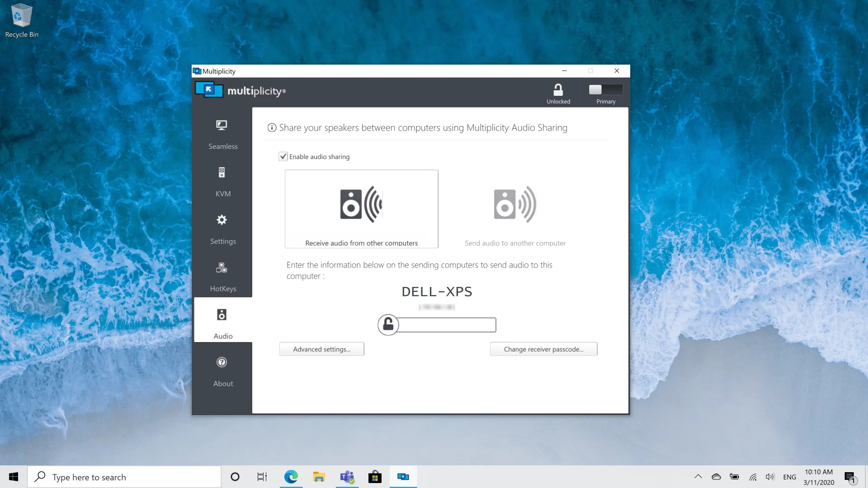868x488 pixels.
Task: Open the Seamless section in sidebar
Action: pyautogui.click(x=222, y=134)
